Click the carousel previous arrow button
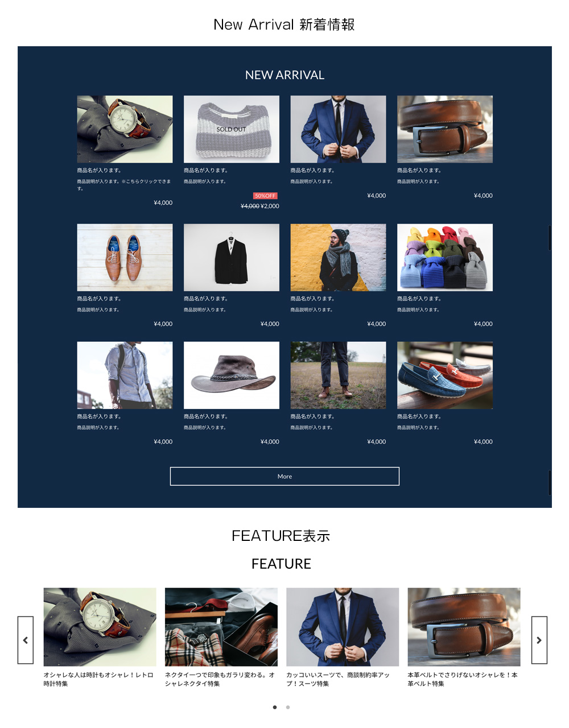569x728 pixels. (26, 640)
